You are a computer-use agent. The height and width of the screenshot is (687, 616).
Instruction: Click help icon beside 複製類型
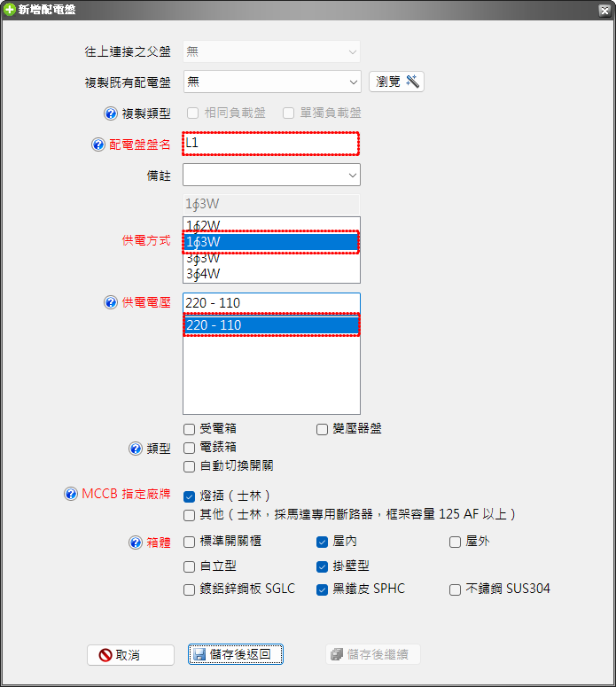[x=111, y=113]
